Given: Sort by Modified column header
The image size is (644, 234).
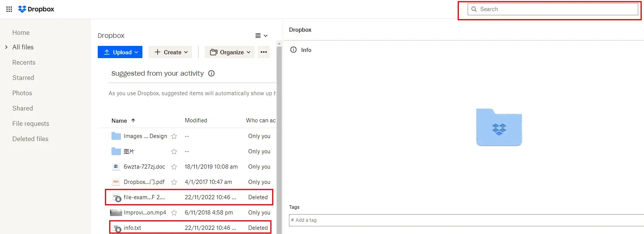Looking at the screenshot, I should 196,120.
